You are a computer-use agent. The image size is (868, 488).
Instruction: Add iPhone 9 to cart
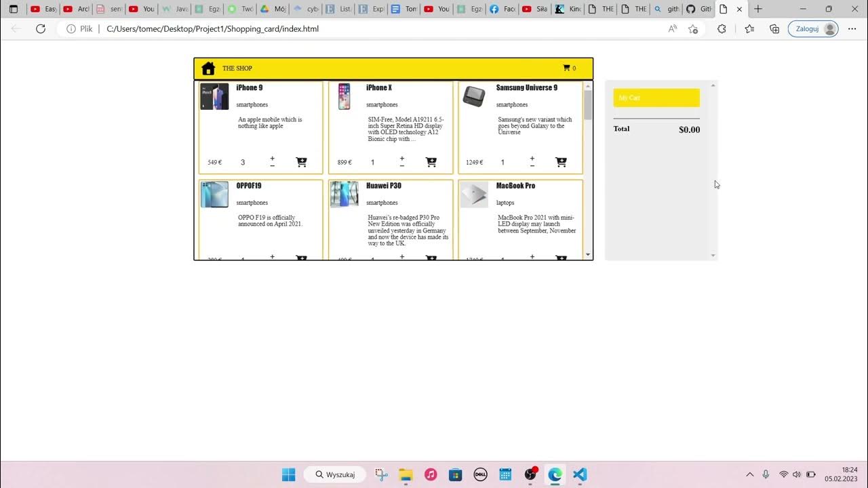click(x=301, y=162)
